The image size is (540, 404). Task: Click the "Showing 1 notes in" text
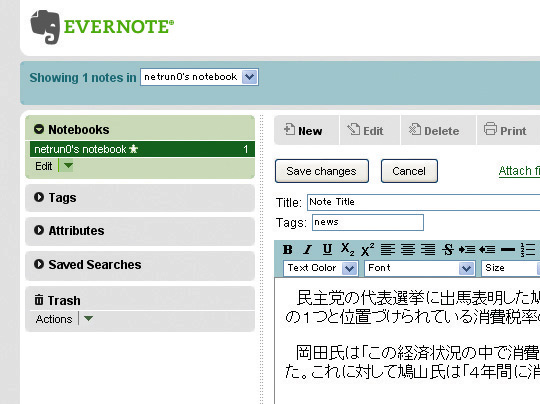pyautogui.click(x=83, y=77)
